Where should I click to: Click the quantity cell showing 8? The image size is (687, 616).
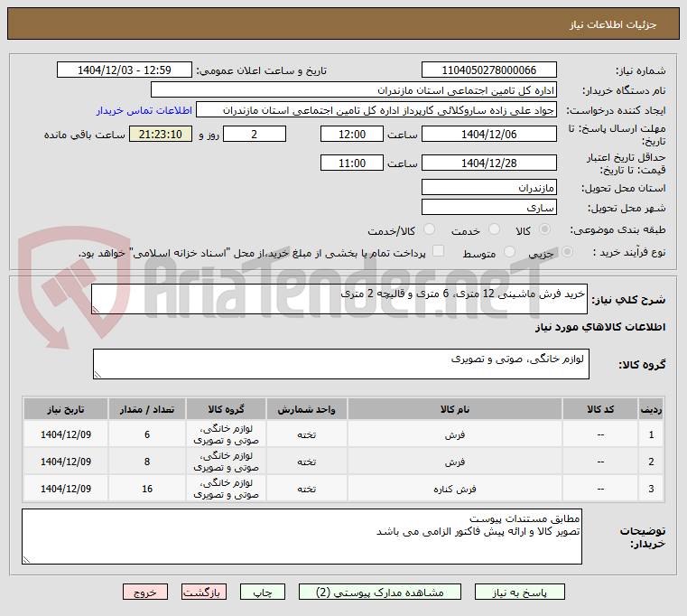147,462
